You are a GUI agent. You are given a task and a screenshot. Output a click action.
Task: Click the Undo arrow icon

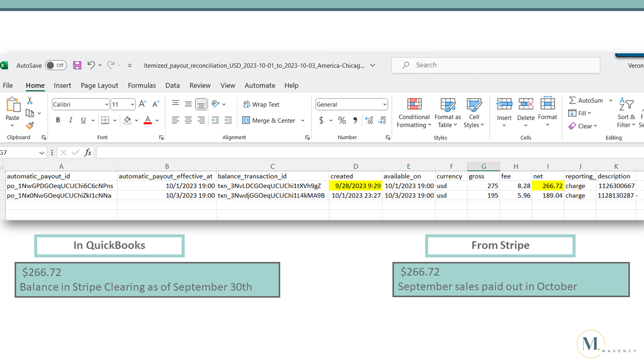click(91, 65)
